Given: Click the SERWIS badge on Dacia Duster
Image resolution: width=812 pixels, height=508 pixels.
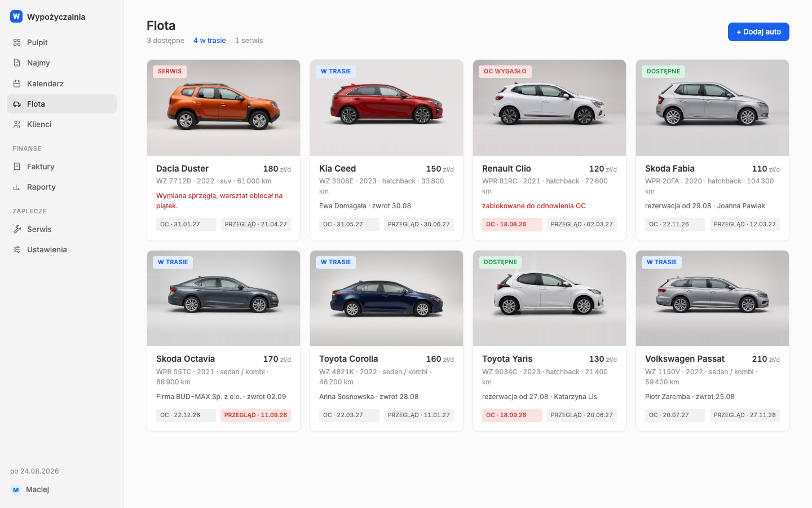Looking at the screenshot, I should 170,72.
